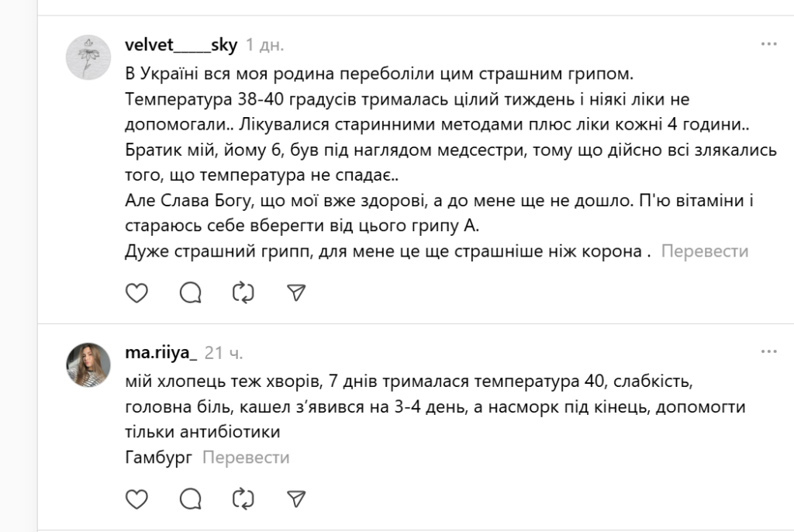The width and height of the screenshot is (794, 532).
Task: Open more options menu for ma.riiya_ post
Action: [x=768, y=352]
